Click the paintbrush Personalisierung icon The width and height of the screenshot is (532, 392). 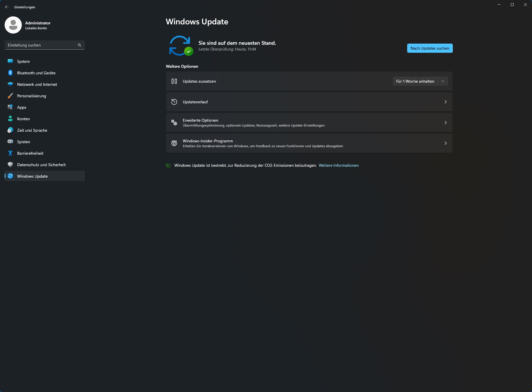10,96
